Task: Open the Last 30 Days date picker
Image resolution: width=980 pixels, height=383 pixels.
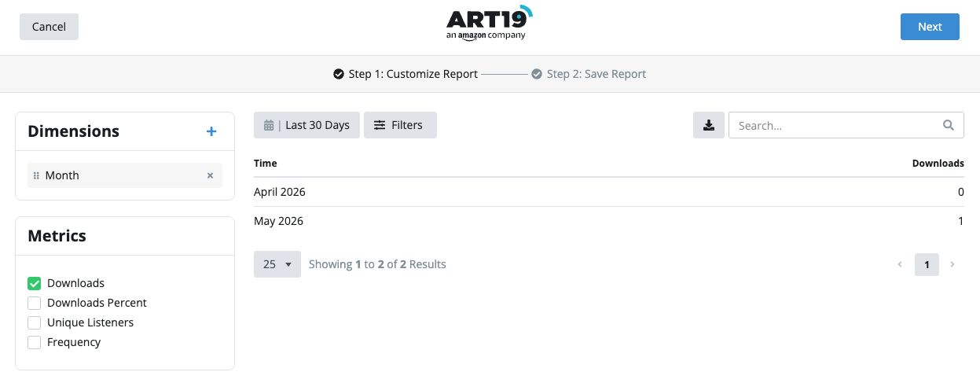Action: point(306,125)
